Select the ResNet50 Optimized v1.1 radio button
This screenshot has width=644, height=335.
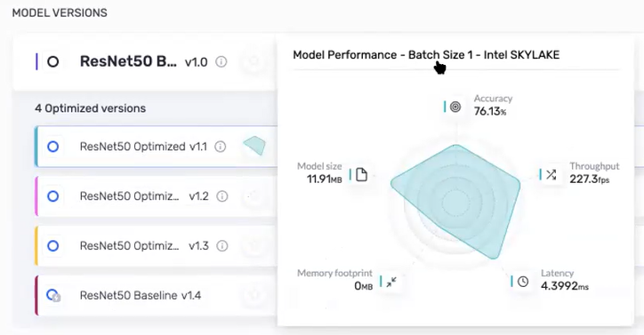point(53,147)
